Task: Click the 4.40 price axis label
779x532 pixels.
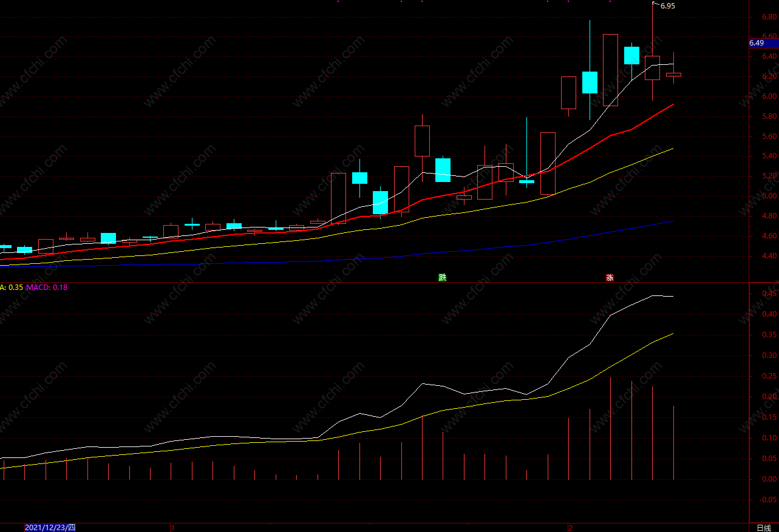Action: [x=769, y=256]
